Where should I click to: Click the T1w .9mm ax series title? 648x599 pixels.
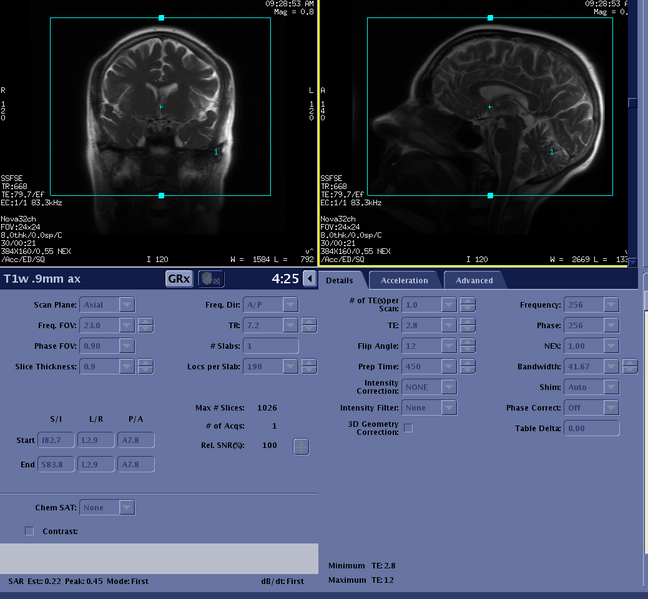pos(42,279)
